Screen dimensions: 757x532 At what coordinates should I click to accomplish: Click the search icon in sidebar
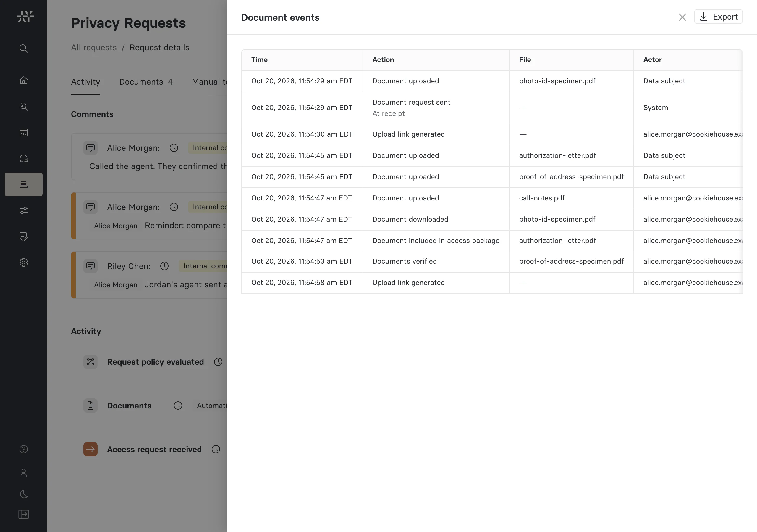point(23,48)
